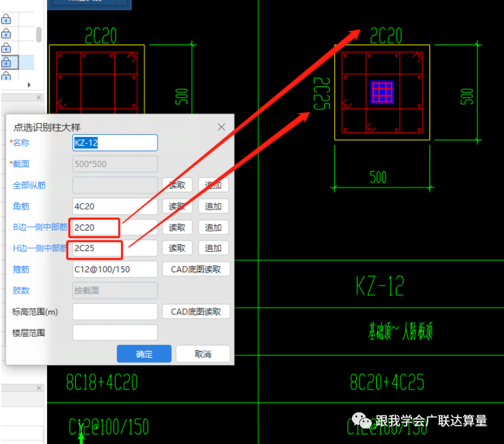Image resolution: width=504 pixels, height=444 pixels.
Task: Click the 肢数 field showing 按截面
Action: click(x=115, y=290)
